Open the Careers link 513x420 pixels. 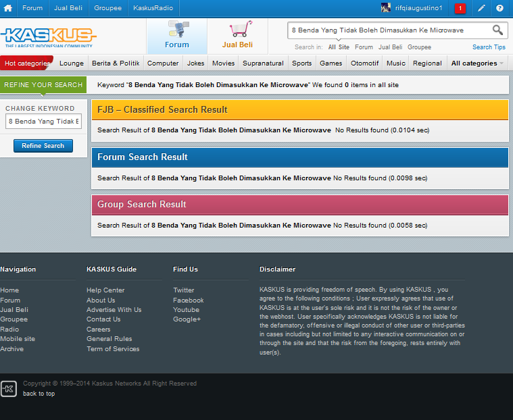[98, 329]
